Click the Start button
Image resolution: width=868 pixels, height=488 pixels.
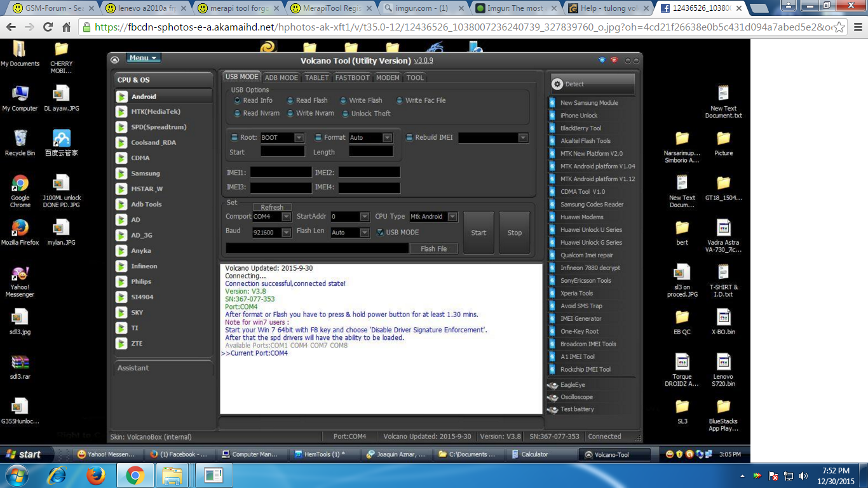(x=478, y=233)
